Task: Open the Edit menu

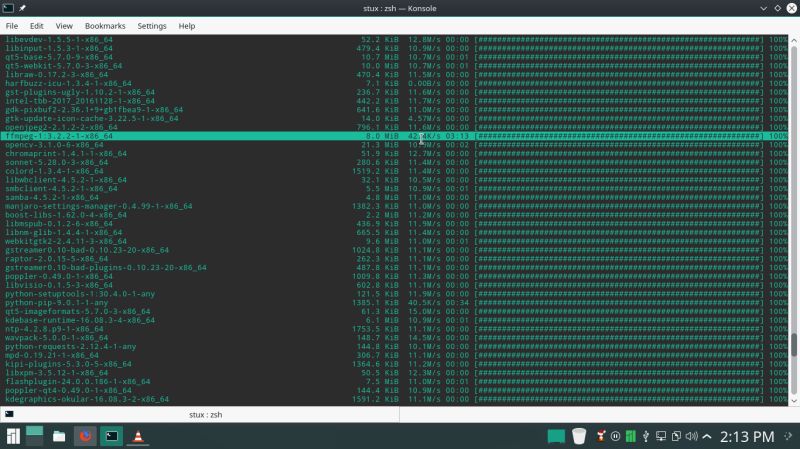Action: pos(36,26)
